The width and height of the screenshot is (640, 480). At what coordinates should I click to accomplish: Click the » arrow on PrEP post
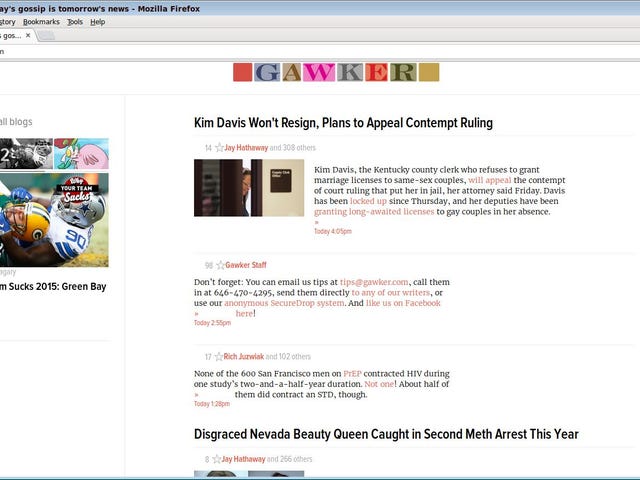[196, 395]
